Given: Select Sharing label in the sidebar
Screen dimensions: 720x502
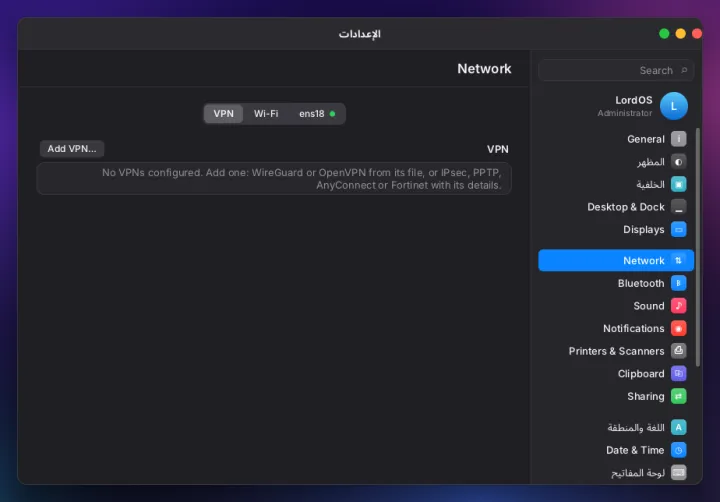Looking at the screenshot, I should [x=646, y=396].
